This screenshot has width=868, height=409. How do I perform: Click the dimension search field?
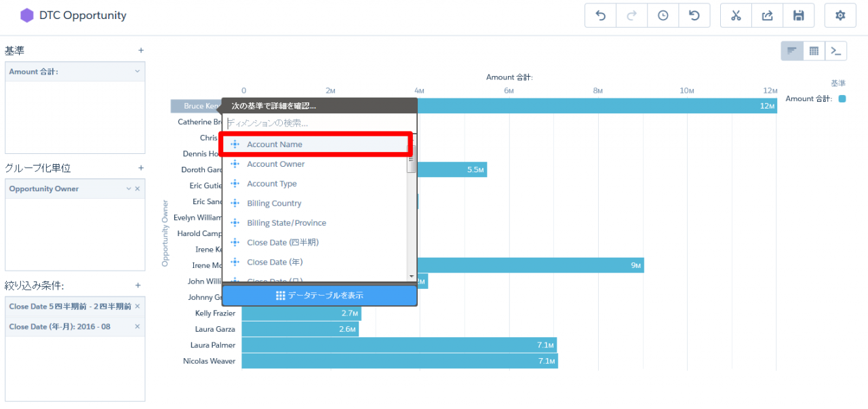319,123
